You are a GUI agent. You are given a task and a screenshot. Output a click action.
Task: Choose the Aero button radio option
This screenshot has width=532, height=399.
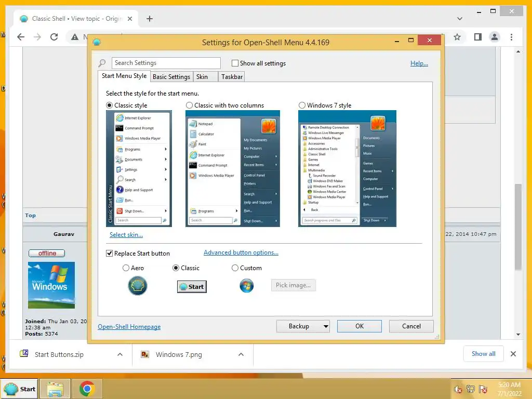point(126,268)
